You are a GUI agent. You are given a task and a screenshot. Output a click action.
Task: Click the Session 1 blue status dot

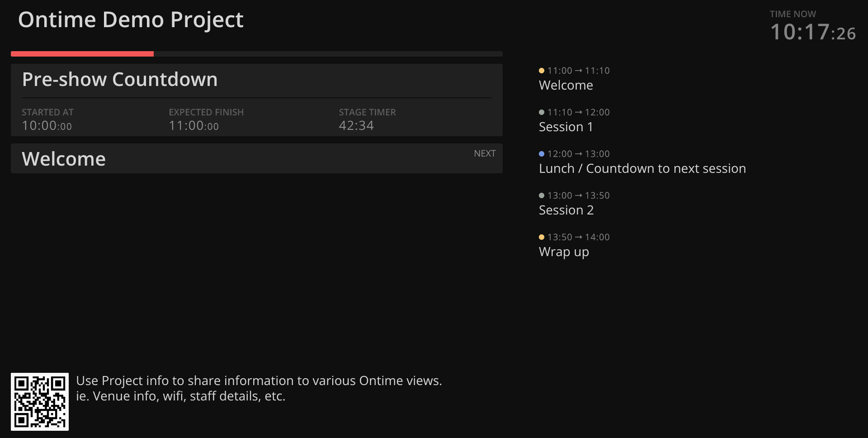point(542,112)
